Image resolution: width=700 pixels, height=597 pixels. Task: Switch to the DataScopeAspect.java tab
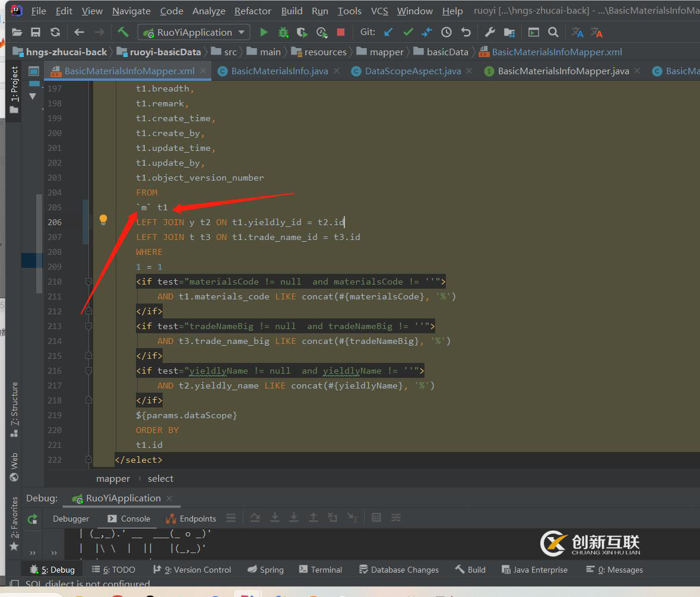pos(413,71)
